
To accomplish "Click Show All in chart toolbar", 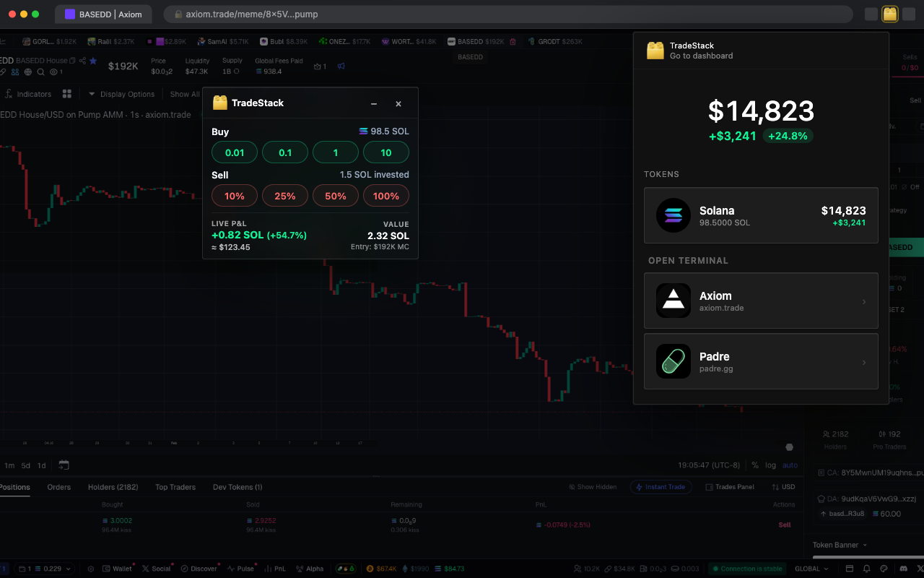I will (185, 94).
